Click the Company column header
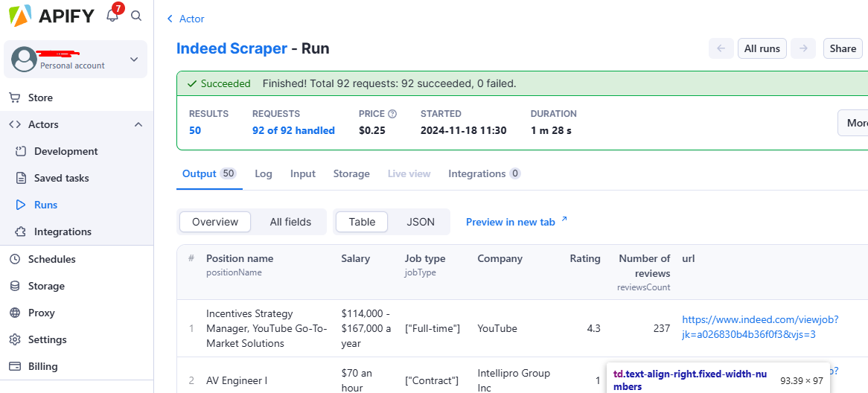This screenshot has width=868, height=393. pos(500,258)
